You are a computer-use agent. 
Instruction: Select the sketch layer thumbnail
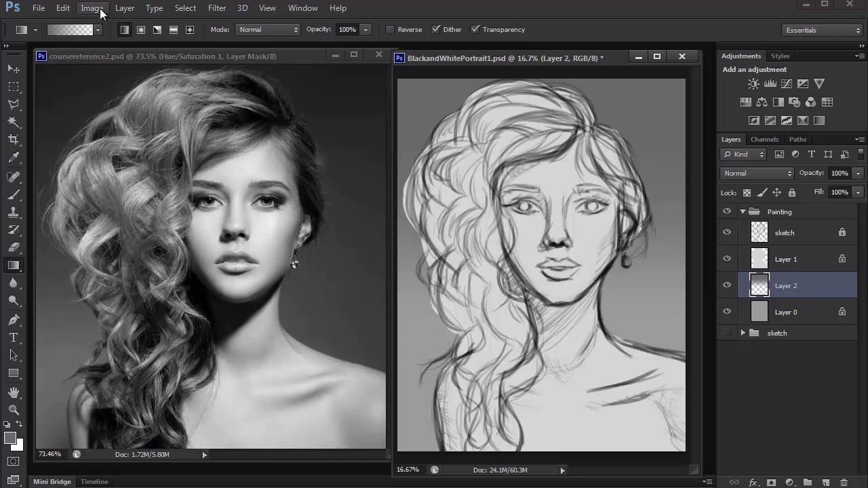(x=759, y=232)
